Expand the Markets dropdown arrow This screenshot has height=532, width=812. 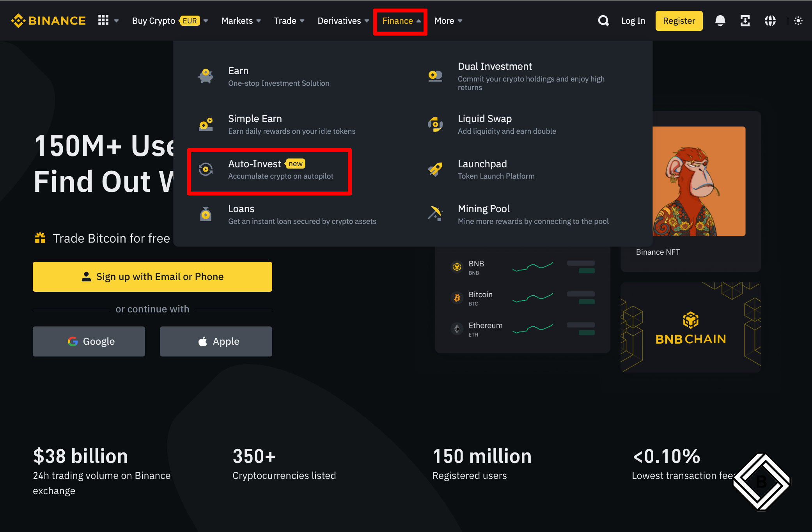pyautogui.click(x=259, y=21)
